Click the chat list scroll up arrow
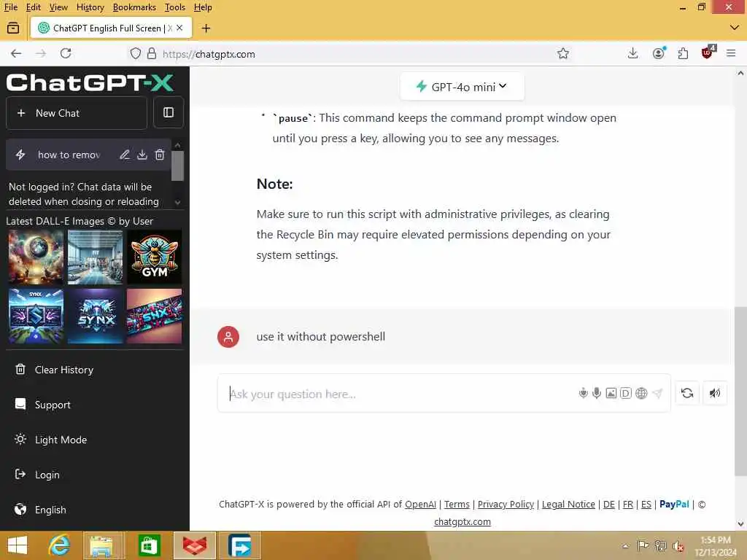747x560 pixels. (178, 145)
